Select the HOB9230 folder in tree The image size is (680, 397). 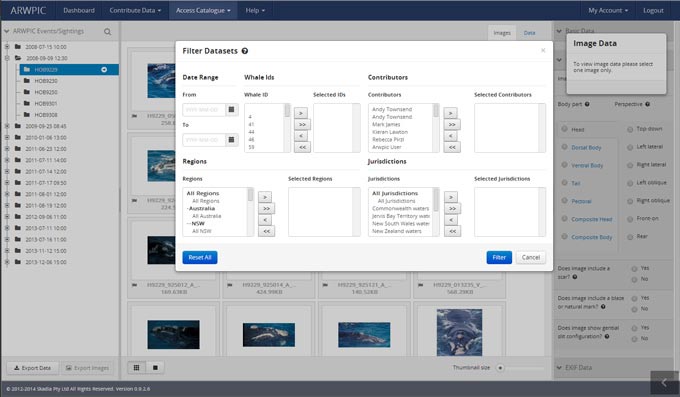(46, 81)
